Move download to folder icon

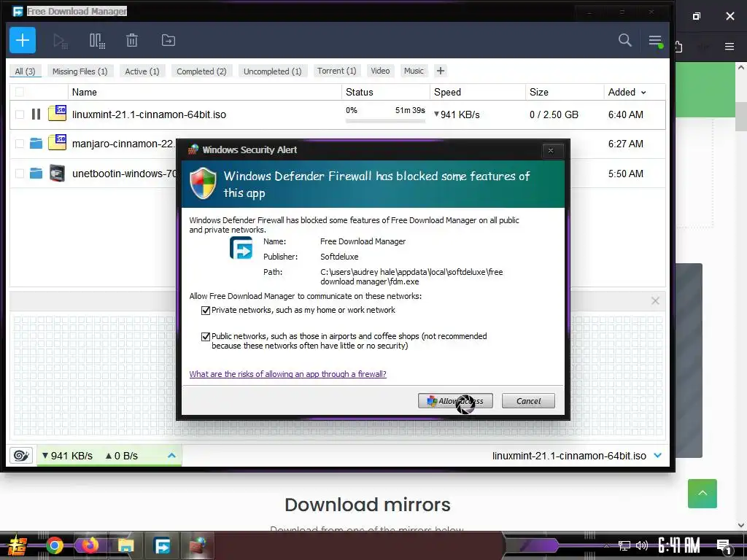tap(169, 41)
